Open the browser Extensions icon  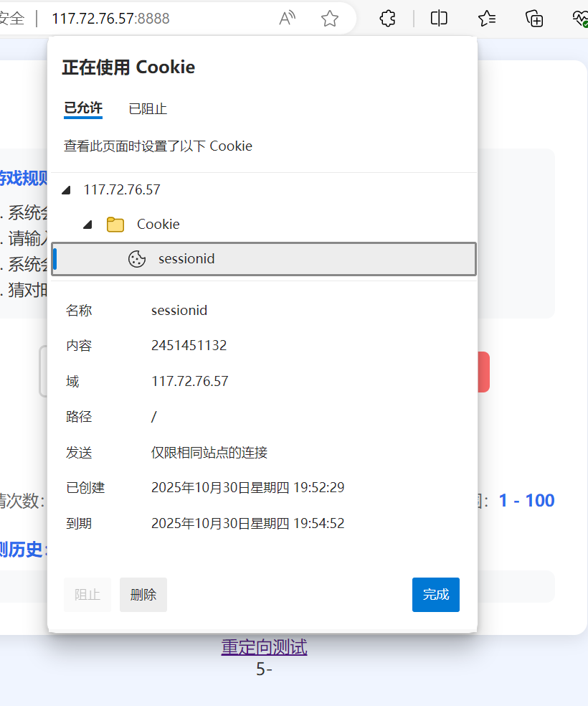click(x=387, y=19)
